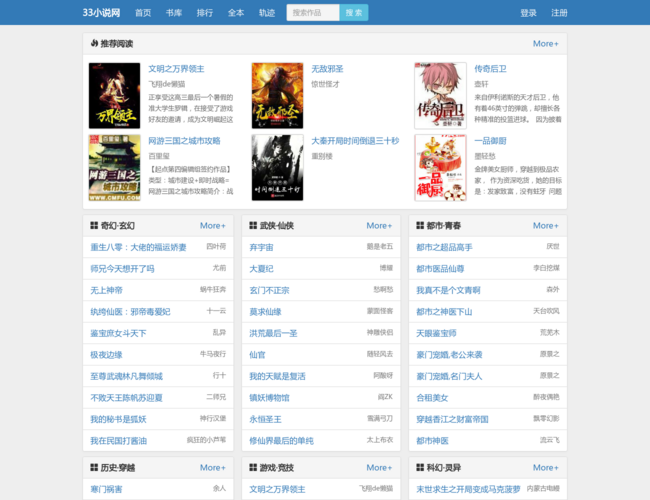650x500 pixels.
Task: Open 轨迹 in the navigation bar
Action: pyautogui.click(x=267, y=13)
